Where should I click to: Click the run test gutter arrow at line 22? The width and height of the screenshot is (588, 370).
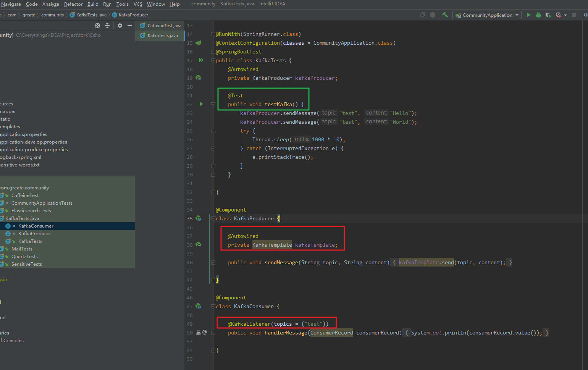(201, 104)
